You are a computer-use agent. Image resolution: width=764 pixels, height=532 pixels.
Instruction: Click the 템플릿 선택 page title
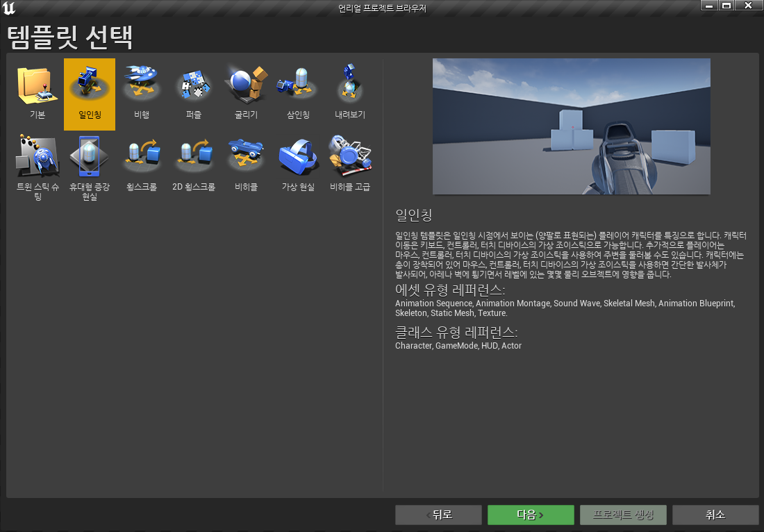point(70,37)
